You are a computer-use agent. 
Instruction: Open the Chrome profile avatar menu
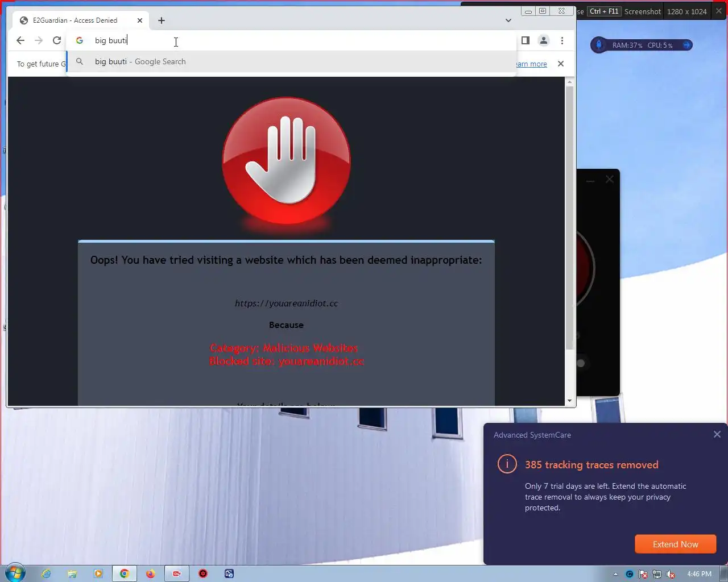click(x=544, y=40)
